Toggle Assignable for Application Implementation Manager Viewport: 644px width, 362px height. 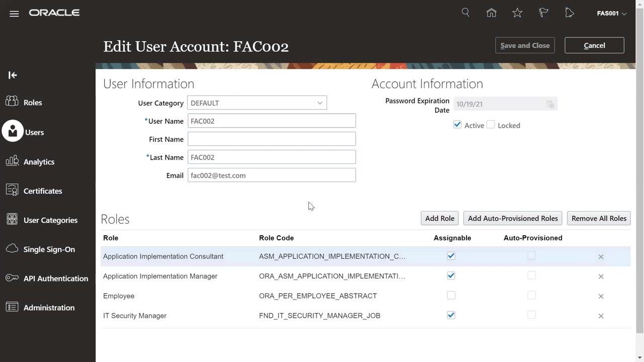tap(451, 276)
